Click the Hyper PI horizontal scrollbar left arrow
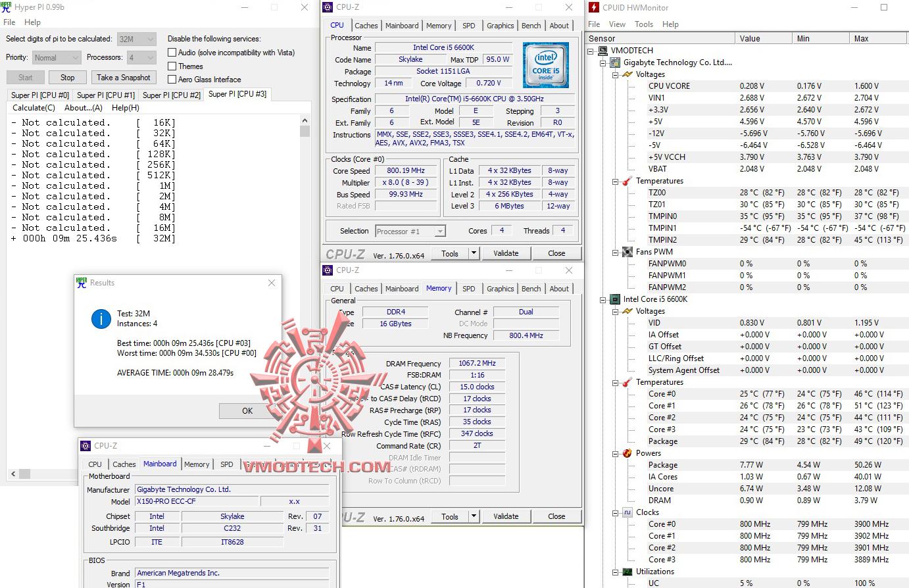Viewport: 909px width, 588px height. pyautogui.click(x=13, y=474)
